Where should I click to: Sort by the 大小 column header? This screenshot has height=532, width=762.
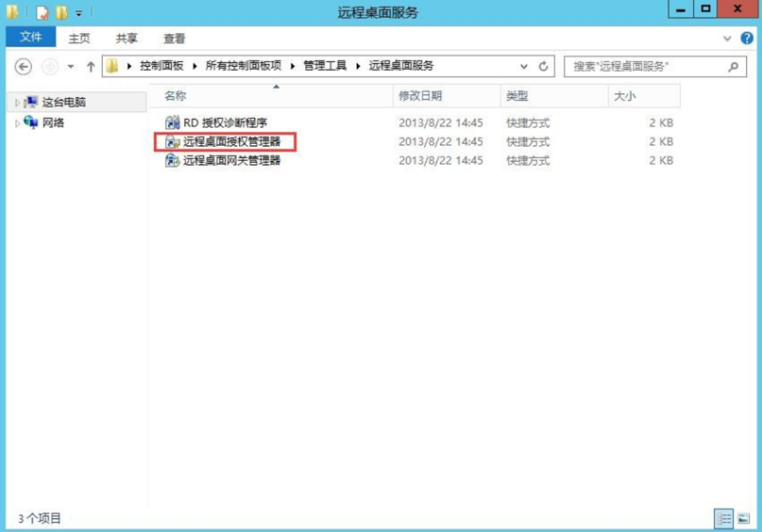pos(644,96)
